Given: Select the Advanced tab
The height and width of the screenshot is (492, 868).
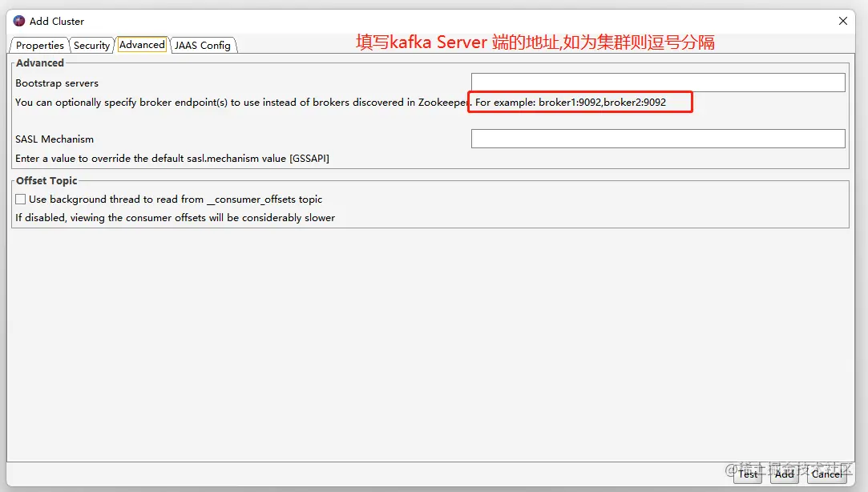Looking at the screenshot, I should pyautogui.click(x=143, y=45).
